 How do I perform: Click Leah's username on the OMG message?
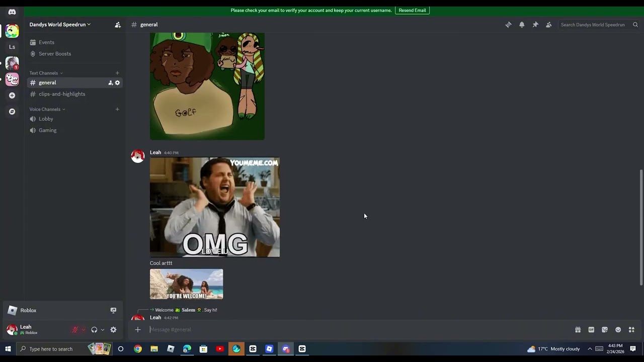(155, 152)
